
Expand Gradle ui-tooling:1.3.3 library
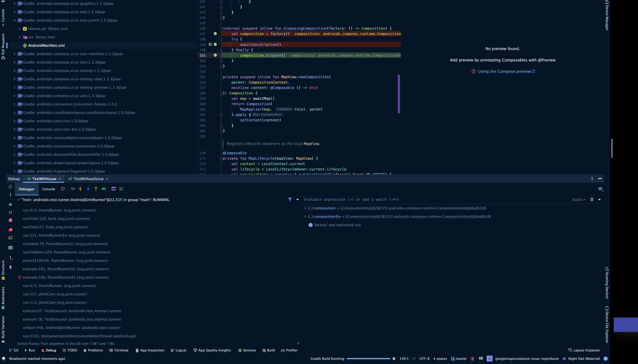(x=14, y=71)
